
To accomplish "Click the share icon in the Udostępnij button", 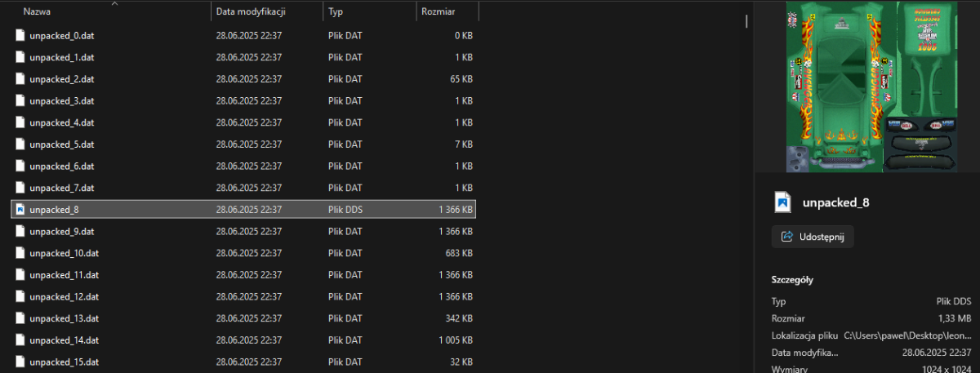I will [x=787, y=237].
